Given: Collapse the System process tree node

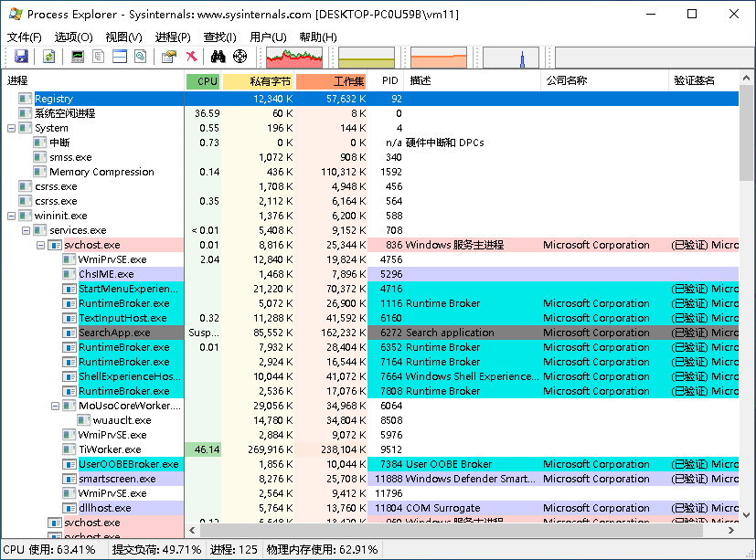Looking at the screenshot, I should (11, 128).
